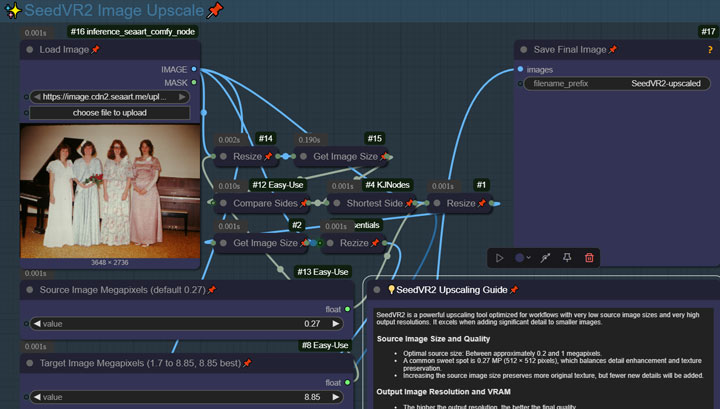The width and height of the screenshot is (720, 409).
Task: Click the SeedVR2 Image Upscale group title
Action: [114, 10]
